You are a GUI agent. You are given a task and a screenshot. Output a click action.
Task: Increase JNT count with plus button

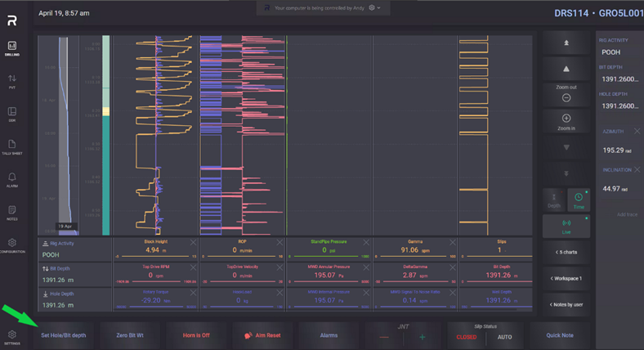(423, 336)
